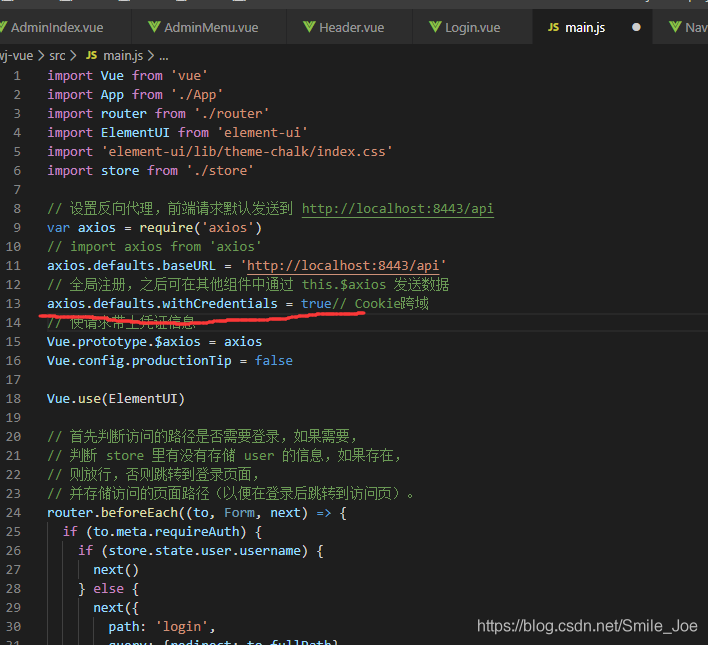The height and width of the screenshot is (645, 708).
Task: Click the baseURL localhost link on line 11
Action: (343, 265)
